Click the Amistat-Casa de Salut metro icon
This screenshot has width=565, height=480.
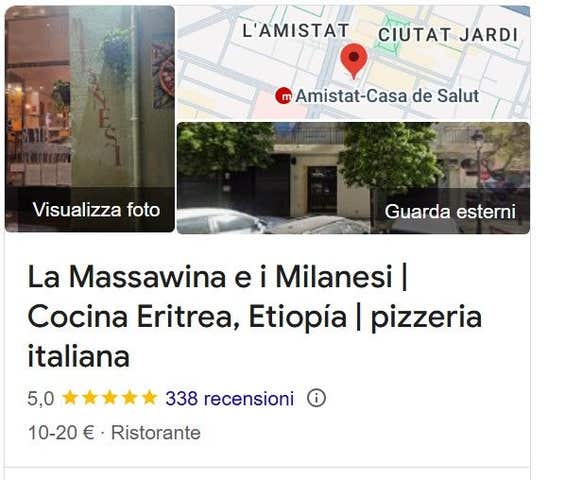coord(284,96)
